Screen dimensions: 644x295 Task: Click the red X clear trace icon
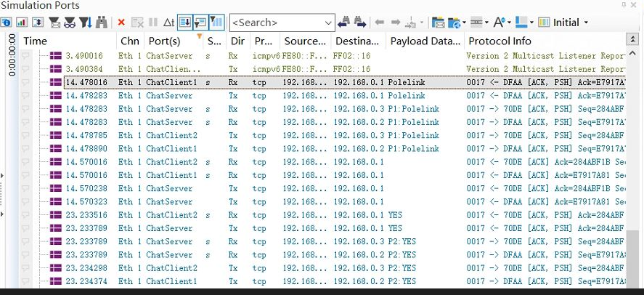click(121, 23)
